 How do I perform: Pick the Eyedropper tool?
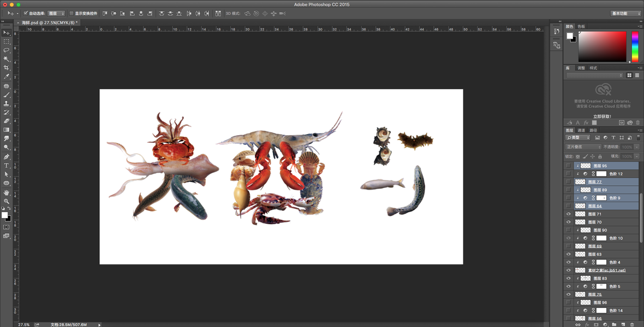(7, 77)
